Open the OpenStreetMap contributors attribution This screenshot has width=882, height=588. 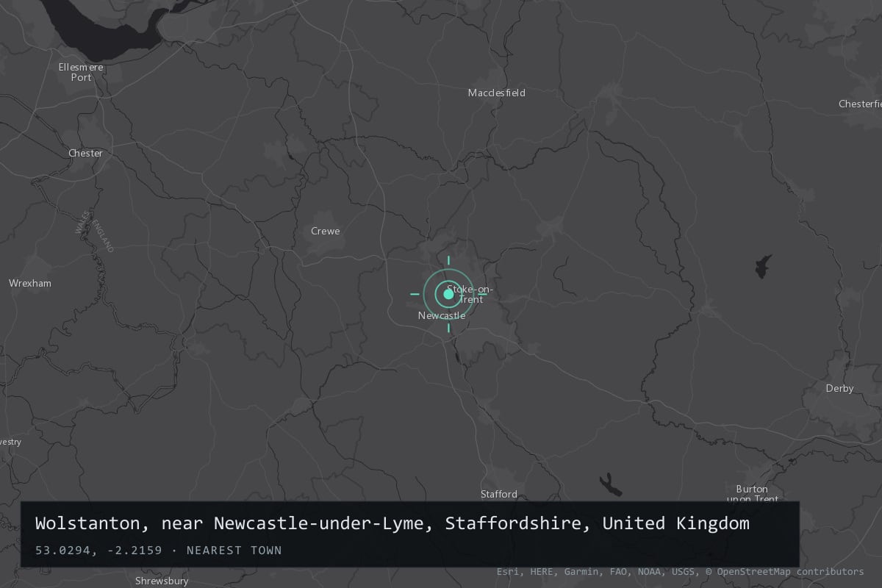785,572
